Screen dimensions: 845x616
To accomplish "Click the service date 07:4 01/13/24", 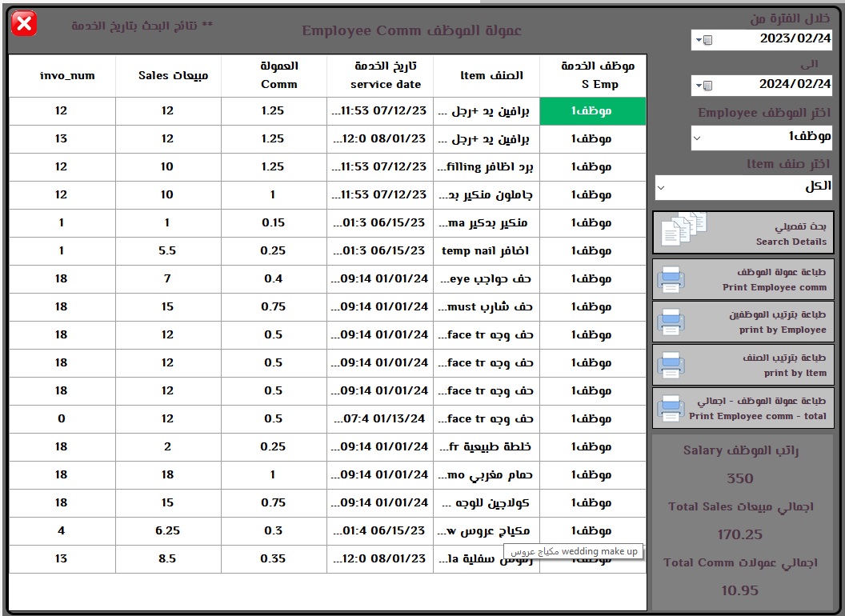I will pos(380,419).
